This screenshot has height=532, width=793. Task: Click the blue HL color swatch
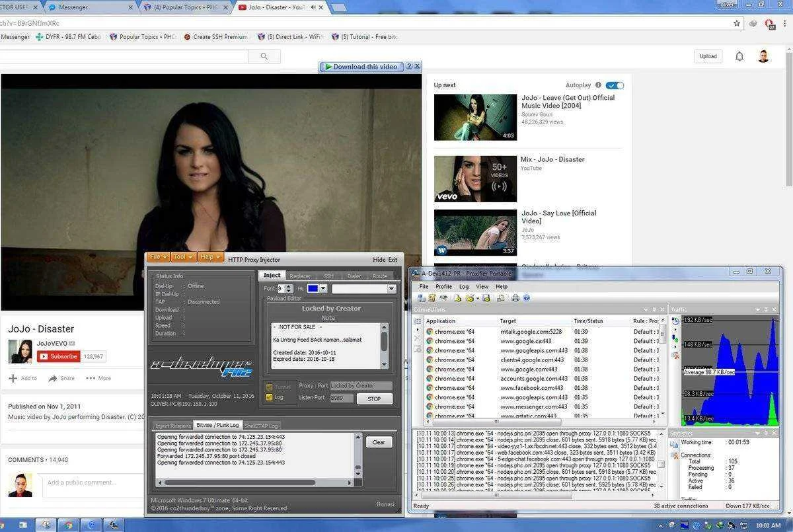pyautogui.click(x=313, y=289)
